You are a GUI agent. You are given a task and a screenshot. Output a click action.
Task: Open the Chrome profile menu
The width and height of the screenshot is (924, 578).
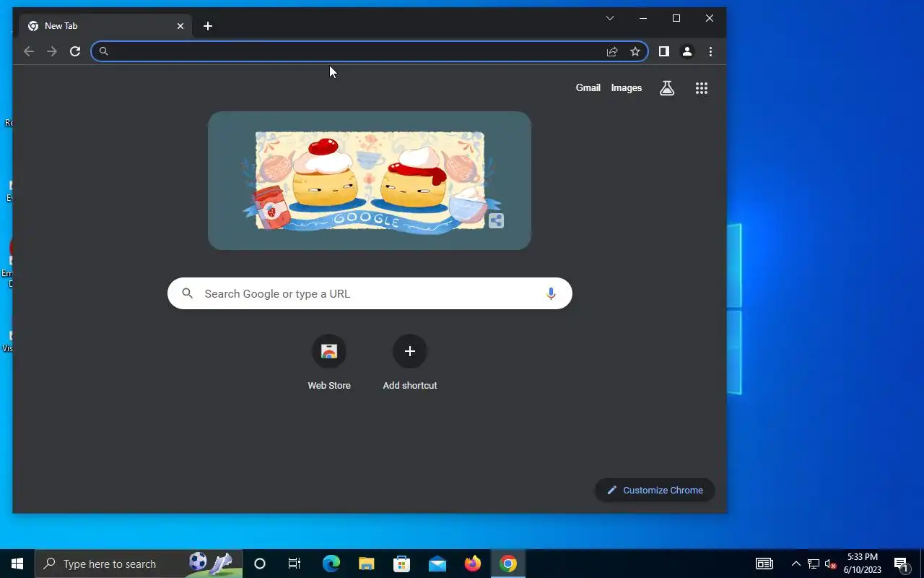[x=687, y=51]
